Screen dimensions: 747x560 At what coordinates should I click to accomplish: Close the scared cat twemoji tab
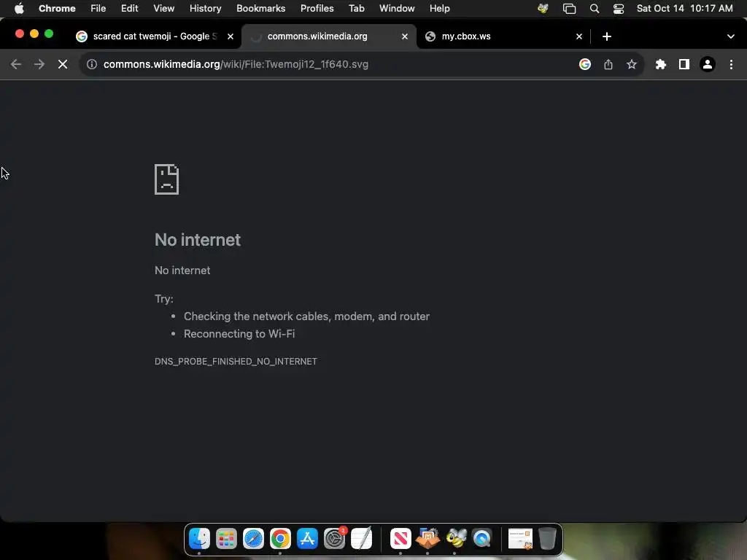[230, 36]
